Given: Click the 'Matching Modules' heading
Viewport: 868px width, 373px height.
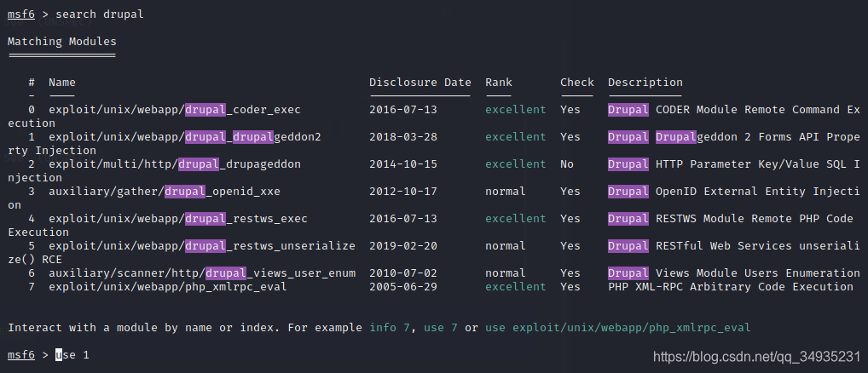Looking at the screenshot, I should coord(62,42).
